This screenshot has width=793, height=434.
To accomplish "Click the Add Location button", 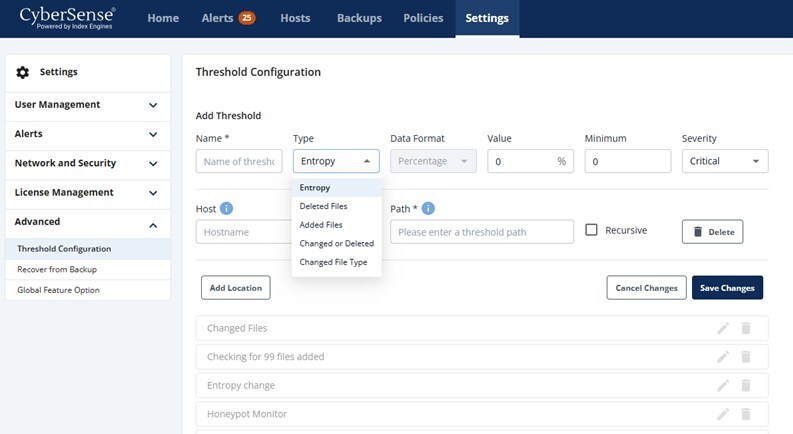I will (236, 288).
